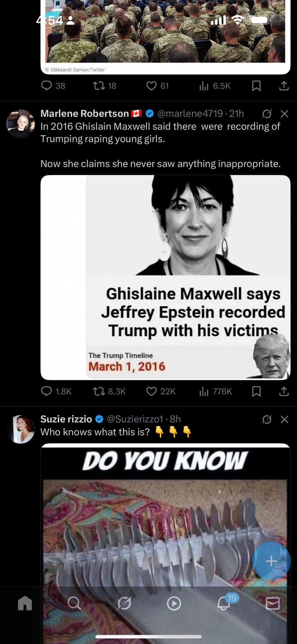Dismiss Marlene Robertson's post with X
The width and height of the screenshot is (297, 644).
coord(284,114)
